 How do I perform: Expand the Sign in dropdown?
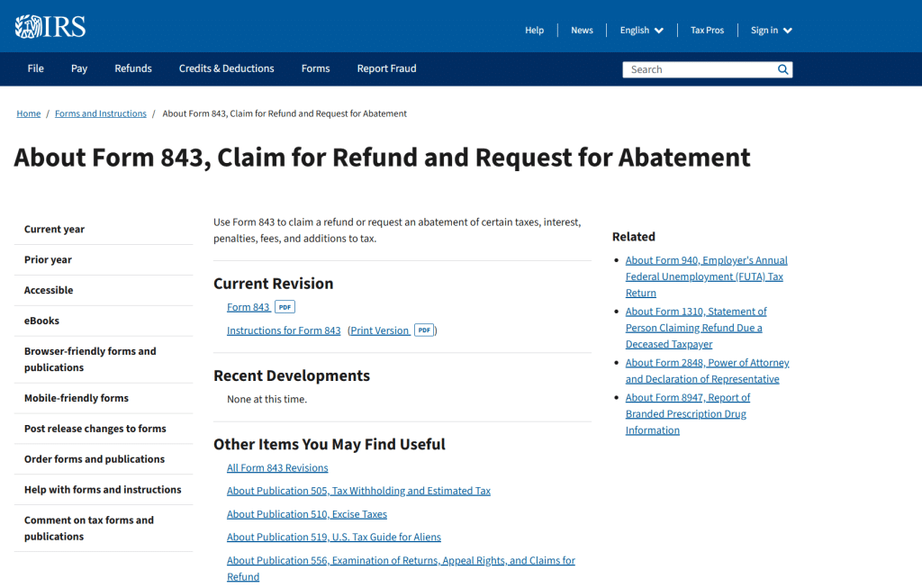point(772,30)
